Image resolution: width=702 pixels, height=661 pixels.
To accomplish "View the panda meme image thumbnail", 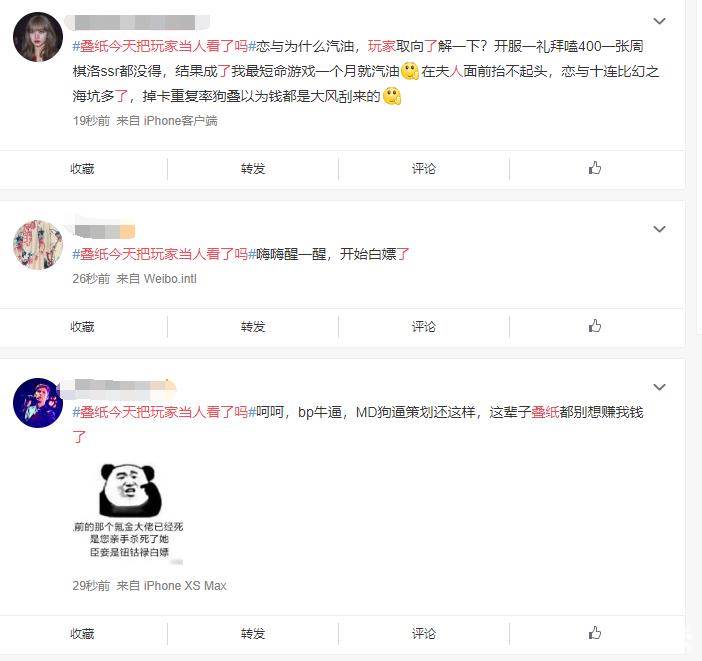I will [128, 512].
